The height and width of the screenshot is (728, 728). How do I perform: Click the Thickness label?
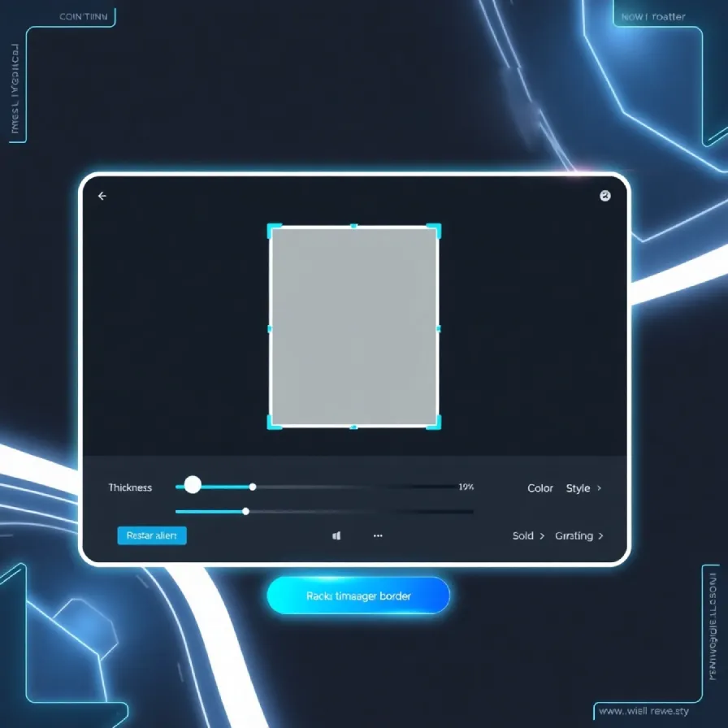(130, 487)
